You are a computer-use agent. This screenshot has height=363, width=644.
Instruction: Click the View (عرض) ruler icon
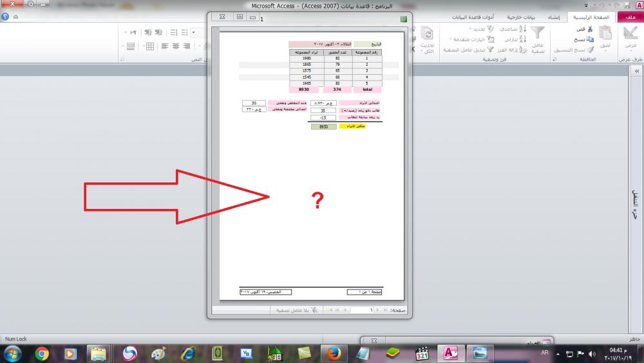tap(630, 33)
